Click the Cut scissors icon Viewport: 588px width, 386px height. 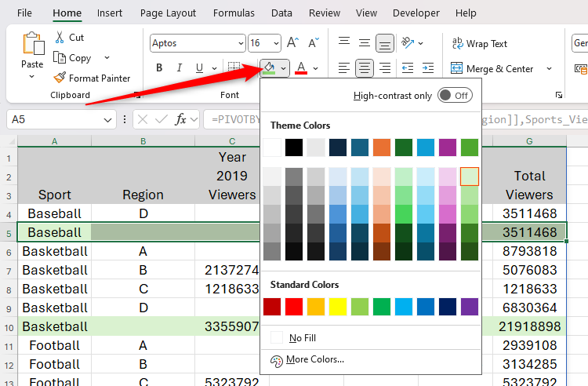[x=60, y=37]
